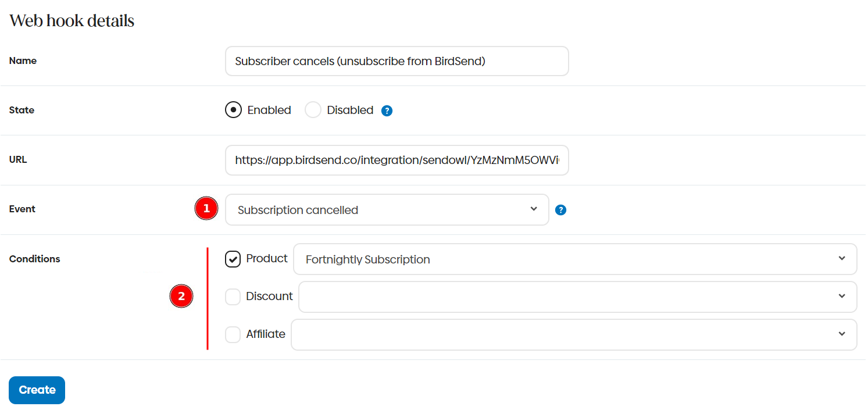Click into the Name text field
Image resolution: width=868 pixels, height=417 pixels.
(x=397, y=61)
